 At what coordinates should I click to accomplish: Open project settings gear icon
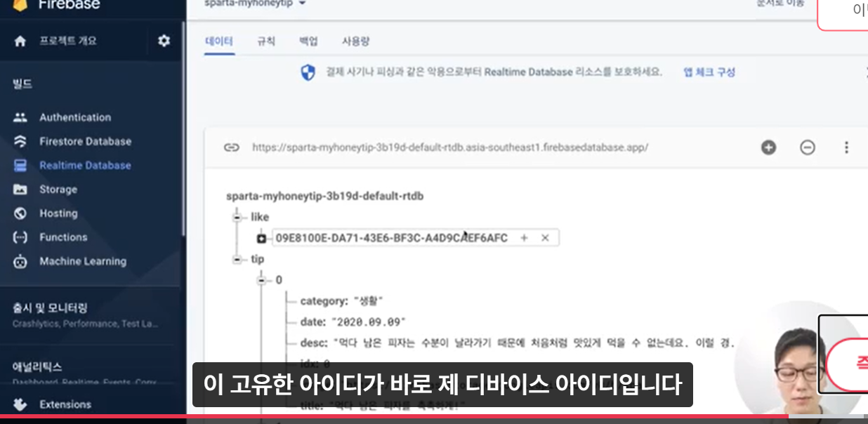click(x=164, y=41)
